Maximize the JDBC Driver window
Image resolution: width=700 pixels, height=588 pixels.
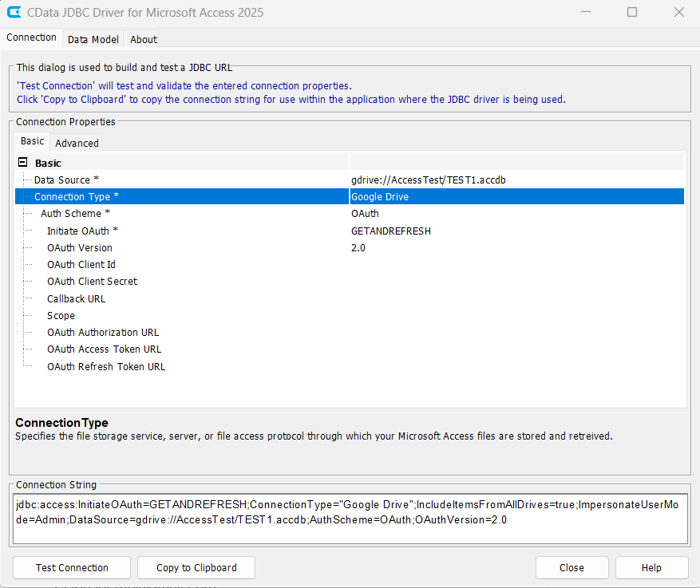coord(632,13)
